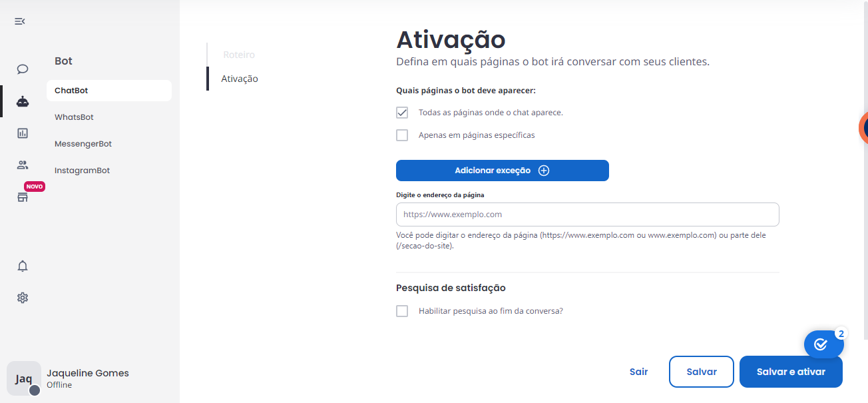Open notifications bell icon
The width and height of the screenshot is (868, 403).
point(23,266)
